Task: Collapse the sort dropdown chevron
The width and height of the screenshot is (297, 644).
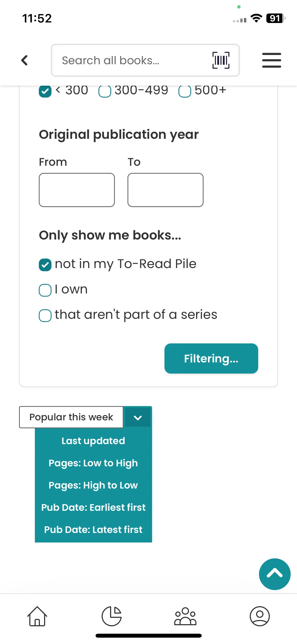Action: [x=138, y=417]
